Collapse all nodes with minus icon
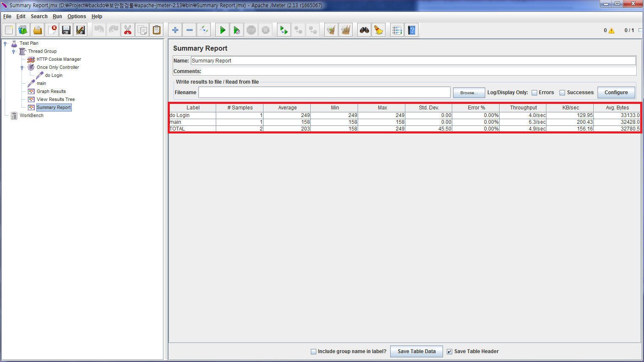The width and height of the screenshot is (644, 362). click(190, 30)
